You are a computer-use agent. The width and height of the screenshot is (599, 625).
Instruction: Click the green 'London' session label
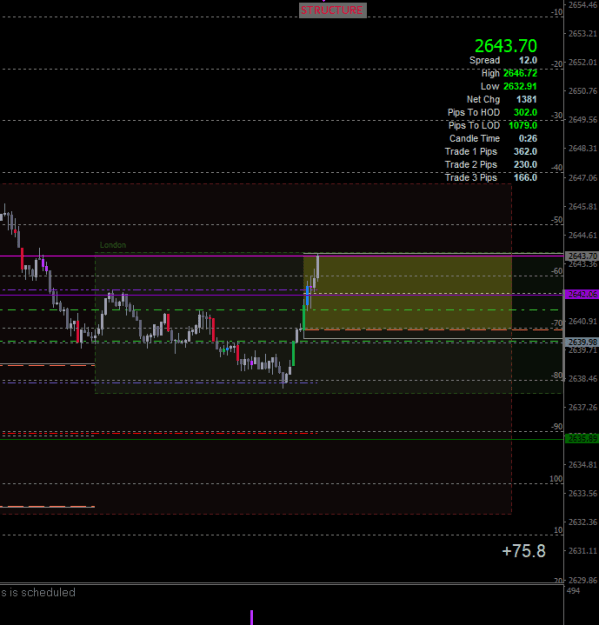tap(113, 245)
